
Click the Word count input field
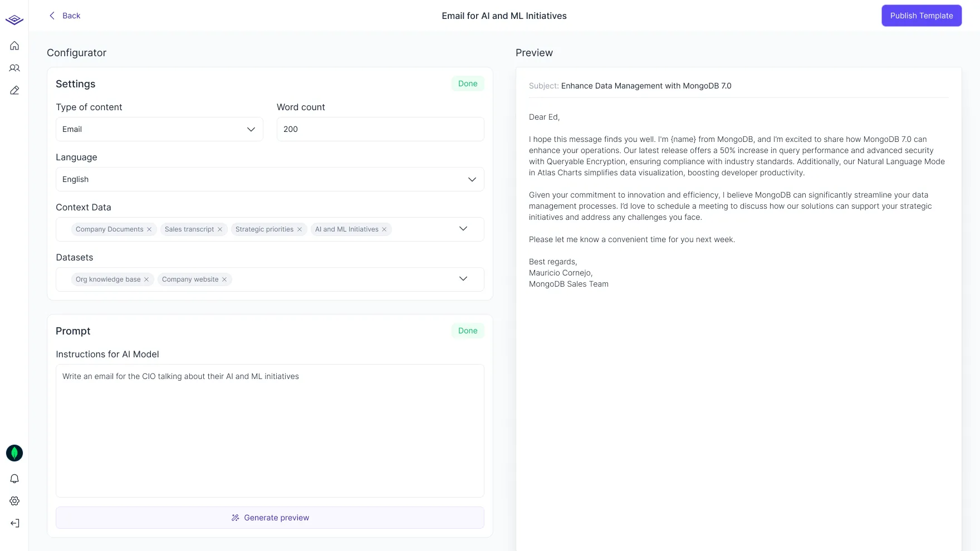click(380, 129)
